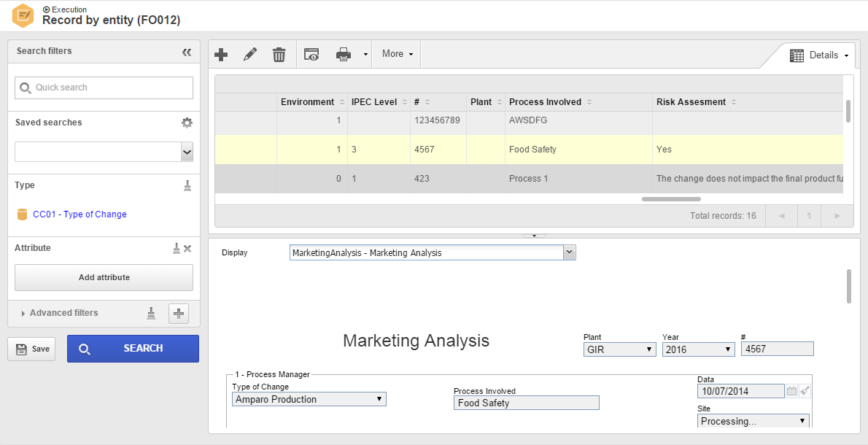
Task: Open the More menu
Action: [397, 54]
